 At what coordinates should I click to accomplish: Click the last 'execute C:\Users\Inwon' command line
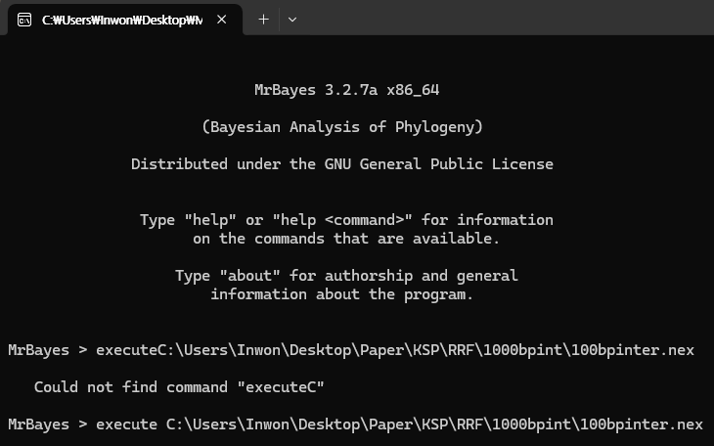coord(355,425)
